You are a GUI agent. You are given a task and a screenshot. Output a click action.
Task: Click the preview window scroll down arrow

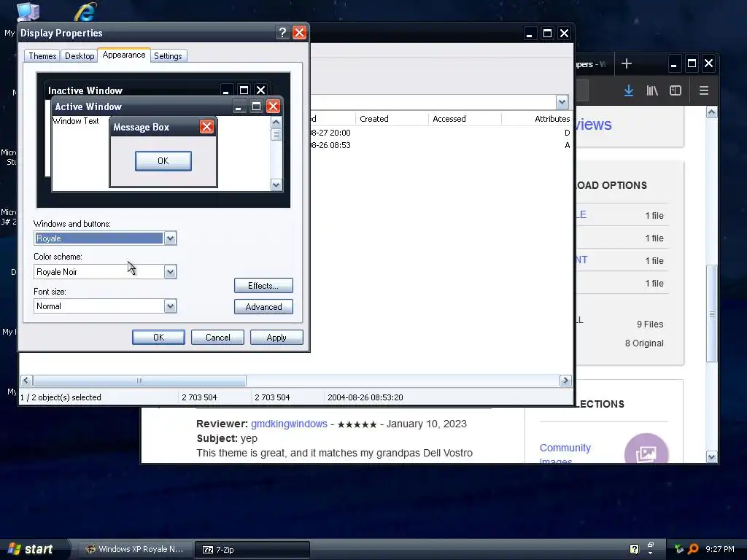point(276,185)
